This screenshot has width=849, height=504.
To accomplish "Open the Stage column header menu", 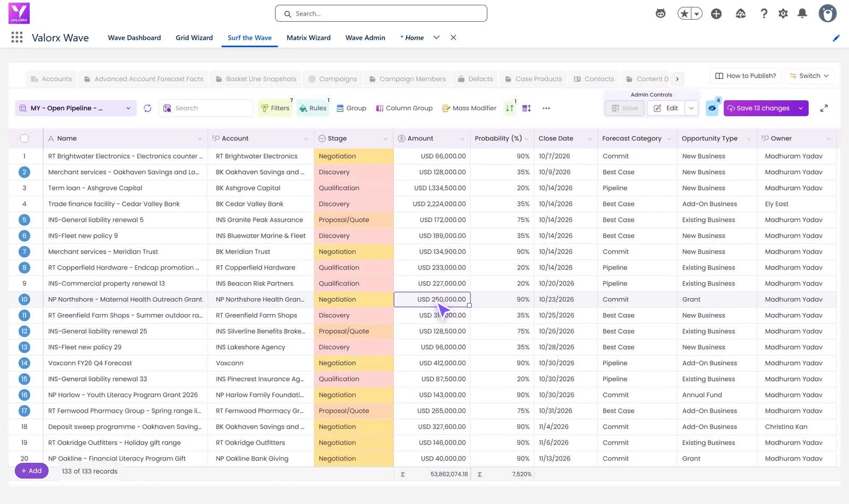I will pyautogui.click(x=385, y=138).
